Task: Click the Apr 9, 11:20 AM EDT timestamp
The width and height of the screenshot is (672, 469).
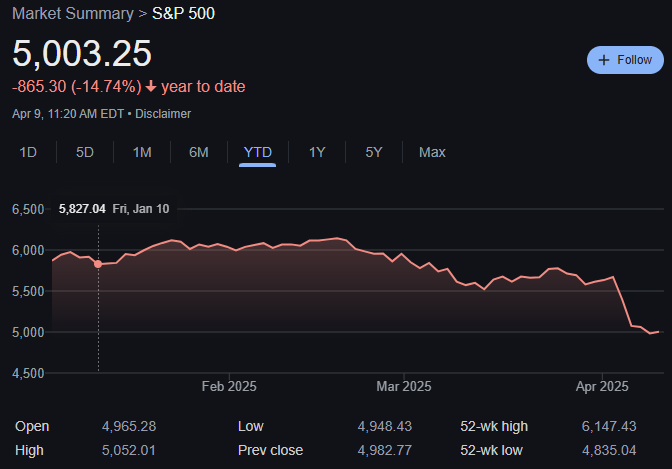Action: [68, 114]
